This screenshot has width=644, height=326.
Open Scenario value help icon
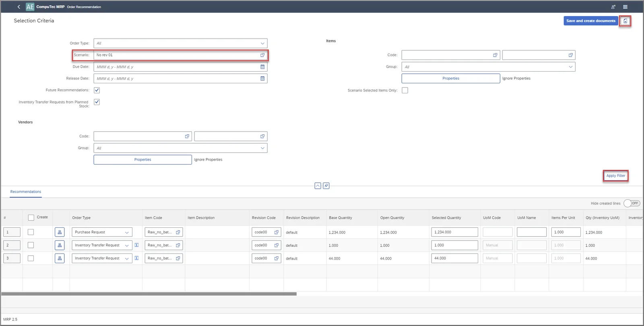tap(262, 55)
